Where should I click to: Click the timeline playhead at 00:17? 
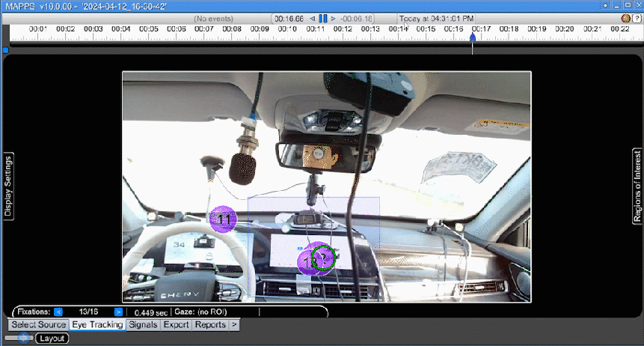tap(472, 37)
